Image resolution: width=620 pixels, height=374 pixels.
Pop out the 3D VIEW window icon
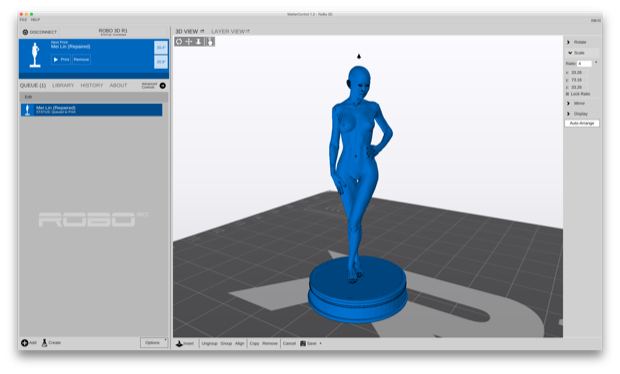click(202, 31)
